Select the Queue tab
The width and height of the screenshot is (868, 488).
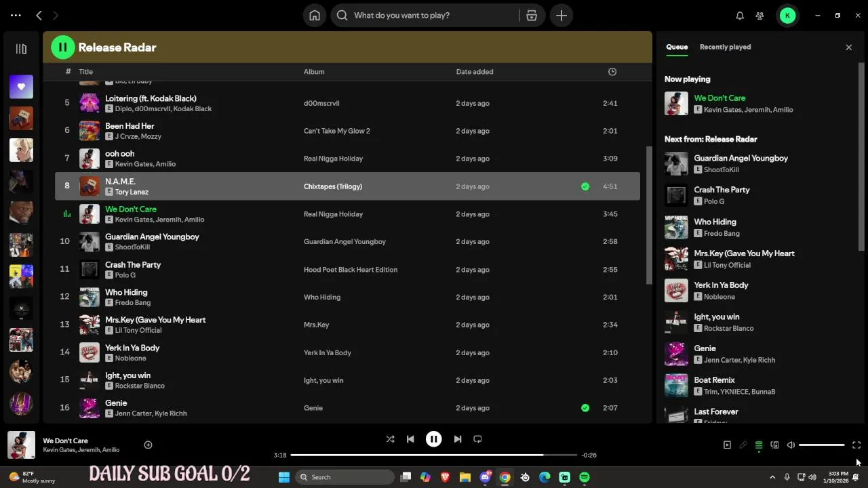coord(677,47)
